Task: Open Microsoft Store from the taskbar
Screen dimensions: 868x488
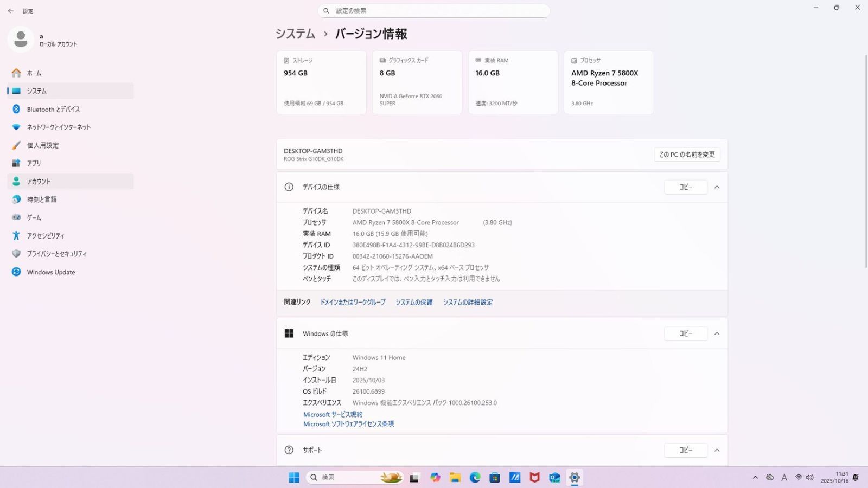Action: tap(494, 477)
